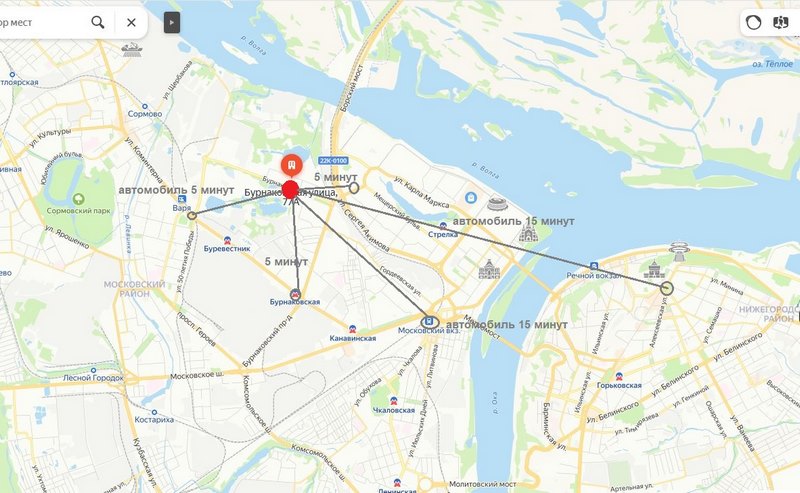The width and height of the screenshot is (800, 493).
Task: Click the Стрелка metro station marker
Action: (x=442, y=227)
